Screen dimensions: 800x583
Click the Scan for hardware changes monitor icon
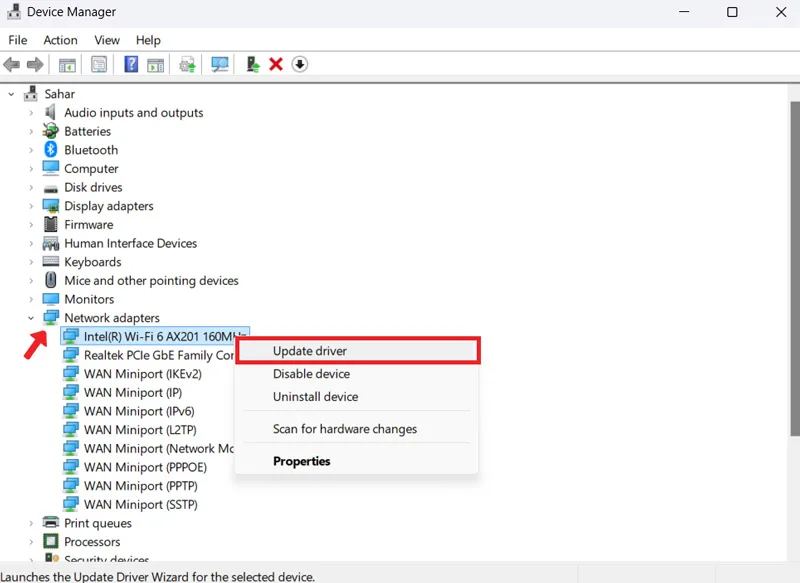(x=220, y=65)
